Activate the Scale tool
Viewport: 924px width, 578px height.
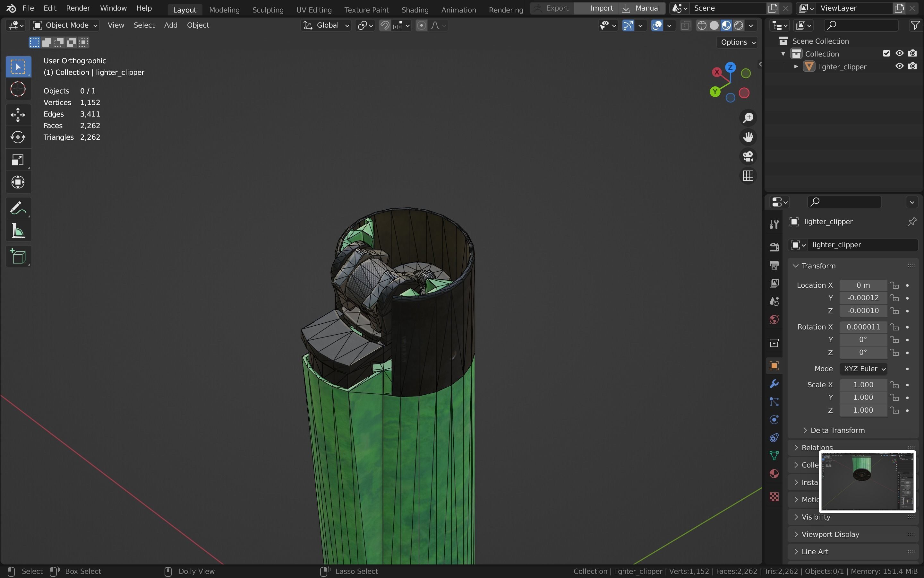click(18, 159)
